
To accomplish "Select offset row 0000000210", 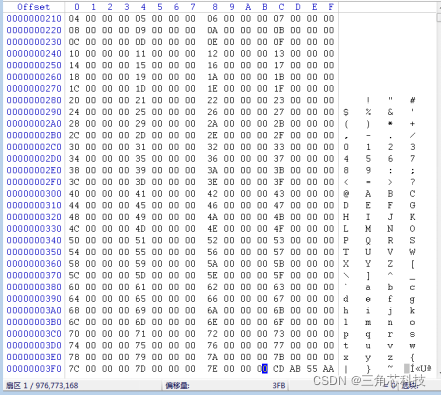I will pyautogui.click(x=34, y=19).
